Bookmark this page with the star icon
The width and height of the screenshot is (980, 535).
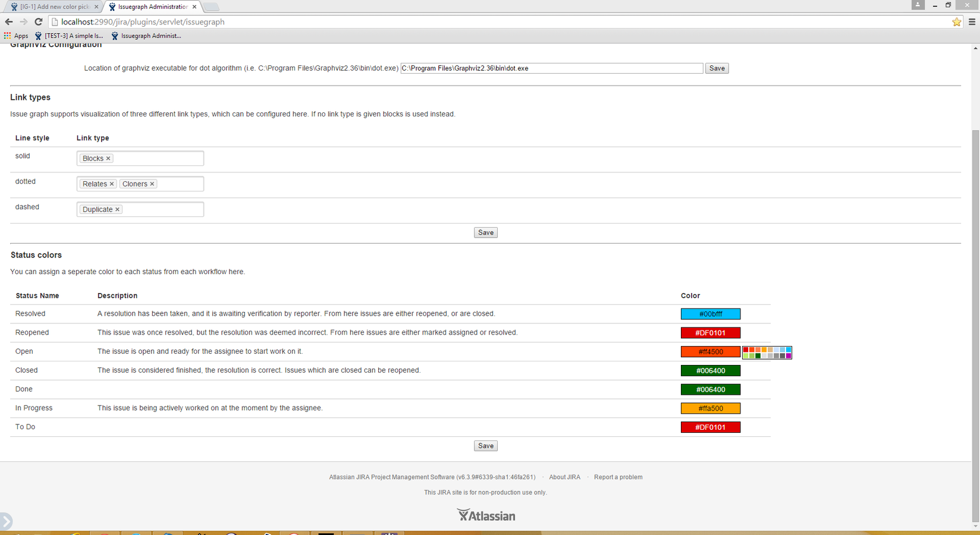pos(957,22)
